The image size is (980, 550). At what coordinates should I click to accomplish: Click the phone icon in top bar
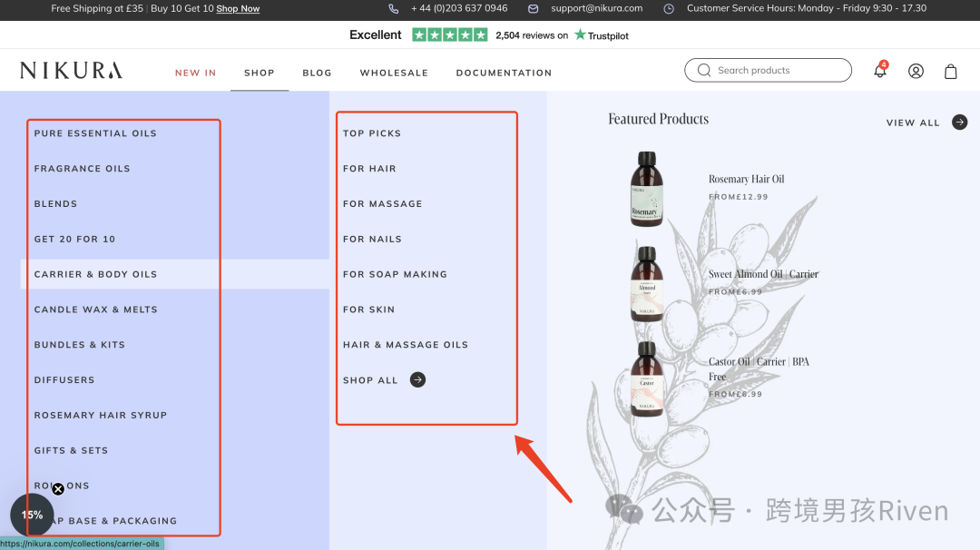coord(393,9)
